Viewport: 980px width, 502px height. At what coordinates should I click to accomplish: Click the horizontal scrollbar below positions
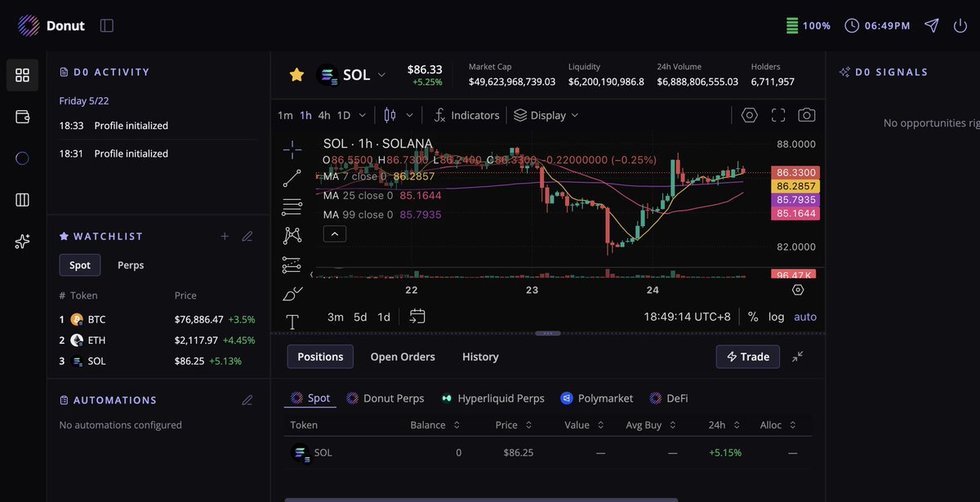(x=481, y=500)
